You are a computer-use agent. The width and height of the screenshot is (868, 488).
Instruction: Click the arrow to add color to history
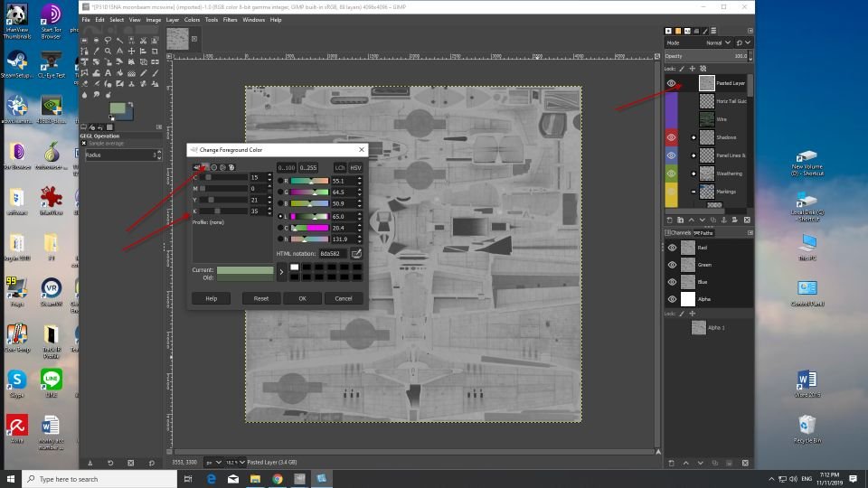point(281,272)
